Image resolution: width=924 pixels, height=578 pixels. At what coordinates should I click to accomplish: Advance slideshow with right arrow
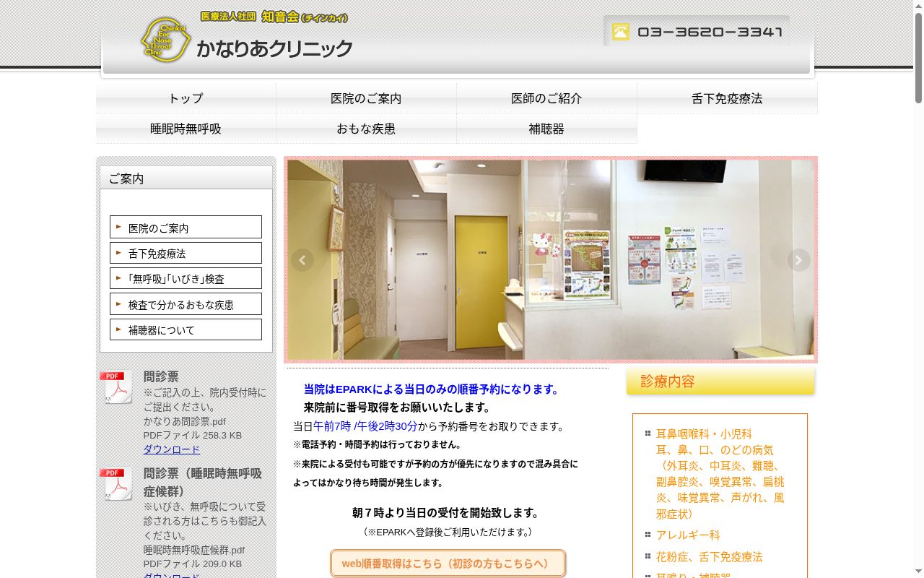click(798, 260)
